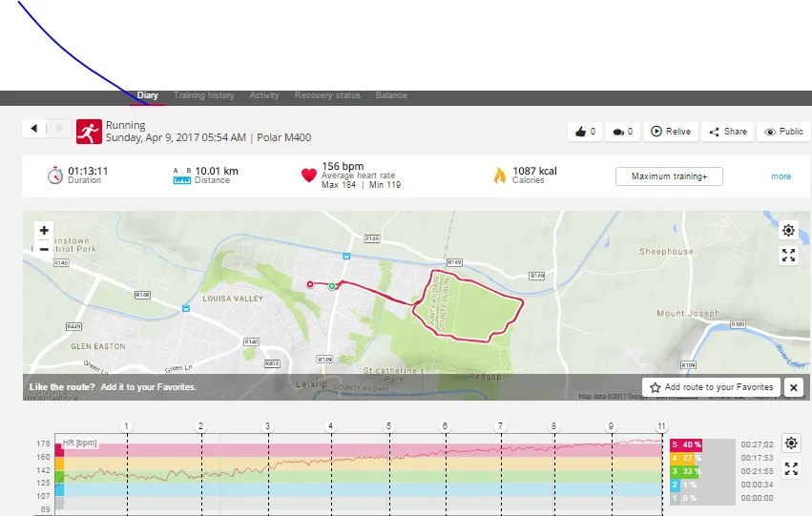Zoom in on the map
This screenshot has width=812, height=516.
(44, 230)
